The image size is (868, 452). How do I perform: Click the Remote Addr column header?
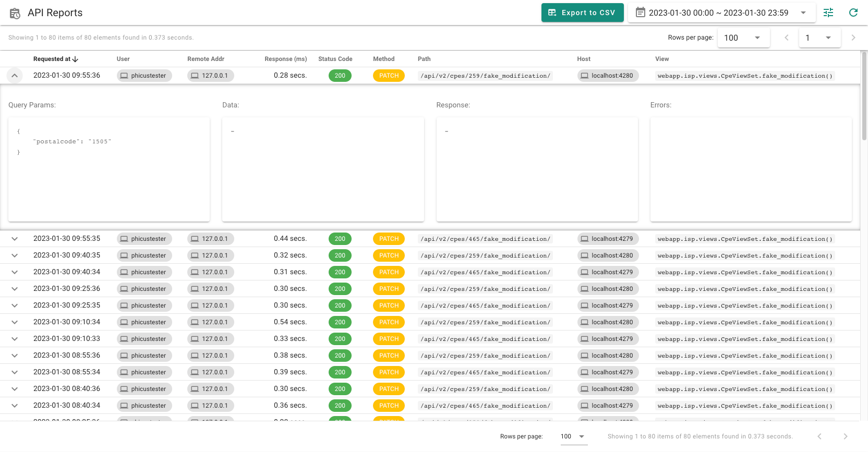tap(206, 59)
